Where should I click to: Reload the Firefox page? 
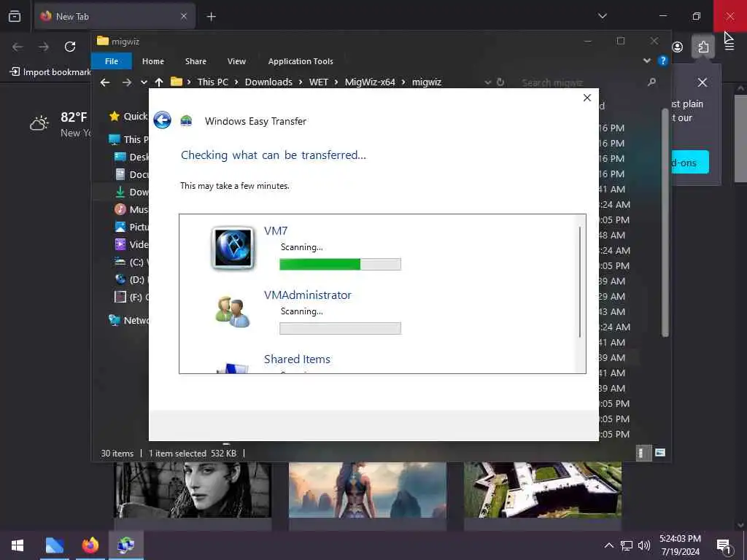click(70, 47)
